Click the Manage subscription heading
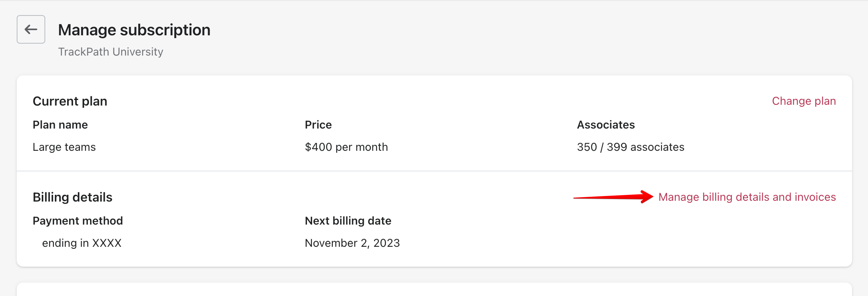This screenshot has width=868, height=296. click(x=134, y=29)
